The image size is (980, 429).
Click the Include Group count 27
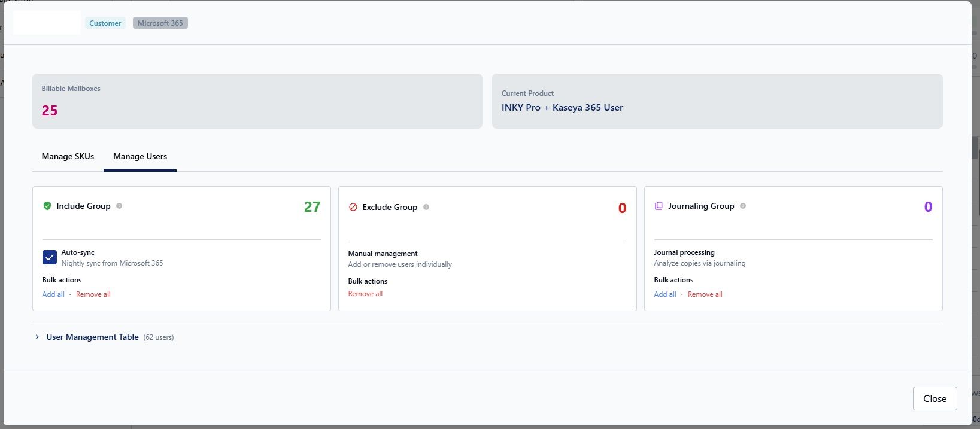(312, 207)
